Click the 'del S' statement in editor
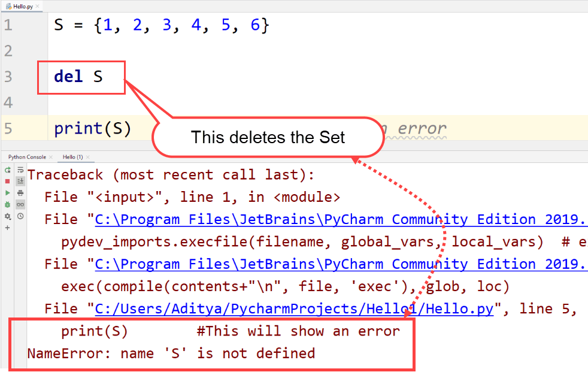The height and width of the screenshot is (384, 588). pyautogui.click(x=78, y=77)
